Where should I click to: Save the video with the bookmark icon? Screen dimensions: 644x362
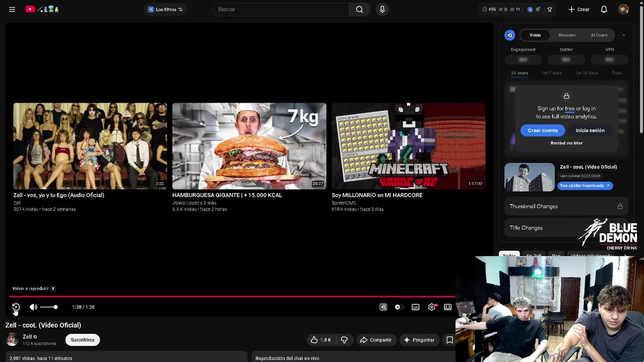click(x=449, y=340)
